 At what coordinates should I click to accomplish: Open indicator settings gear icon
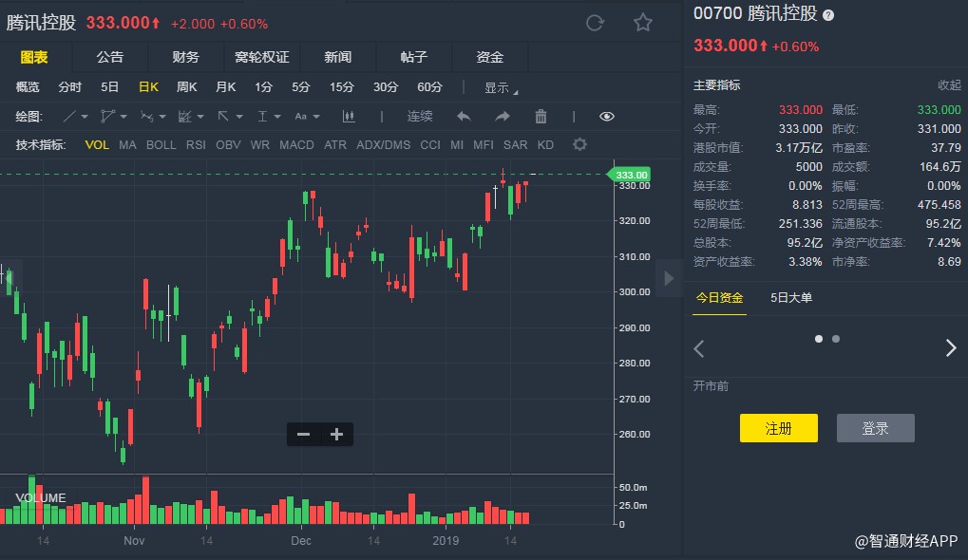pyautogui.click(x=579, y=144)
